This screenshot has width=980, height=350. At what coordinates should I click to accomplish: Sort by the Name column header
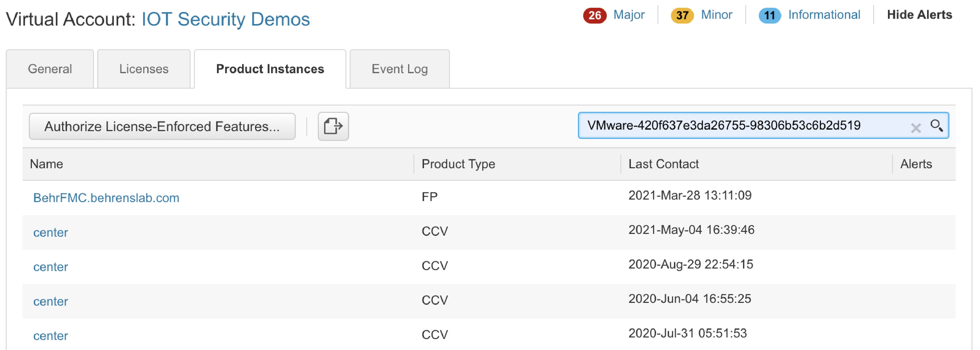coord(46,164)
